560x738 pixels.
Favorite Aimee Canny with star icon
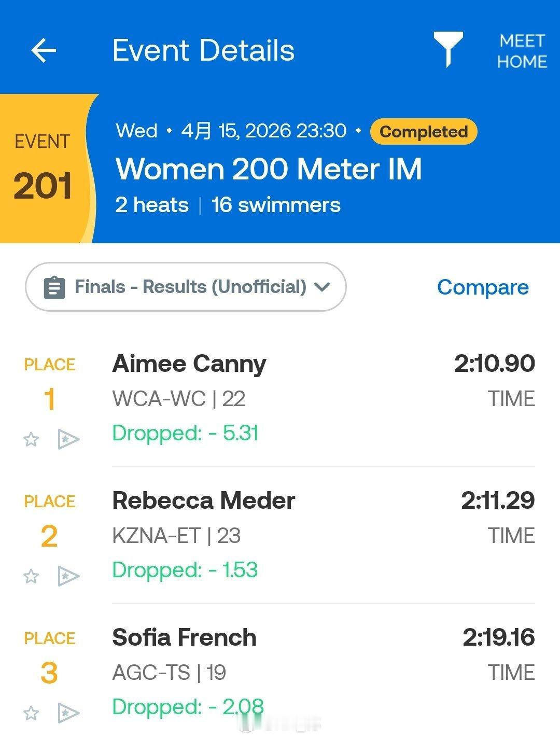[31, 440]
